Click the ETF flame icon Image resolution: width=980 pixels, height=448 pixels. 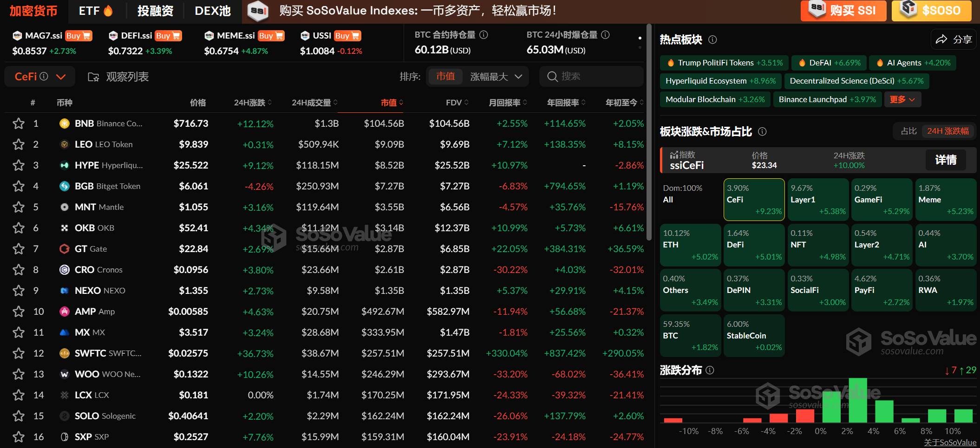click(x=108, y=11)
